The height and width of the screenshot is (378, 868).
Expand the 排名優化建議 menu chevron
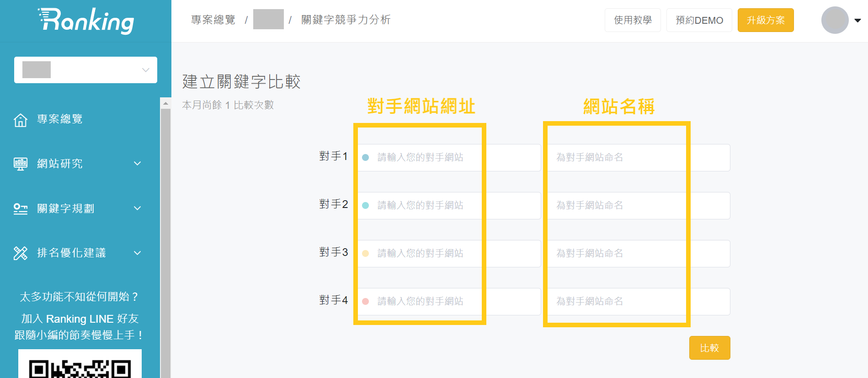(x=137, y=253)
